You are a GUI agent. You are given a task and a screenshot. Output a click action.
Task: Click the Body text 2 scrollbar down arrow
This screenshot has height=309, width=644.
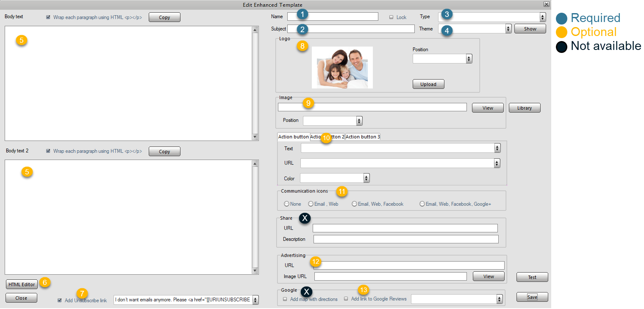click(x=255, y=271)
